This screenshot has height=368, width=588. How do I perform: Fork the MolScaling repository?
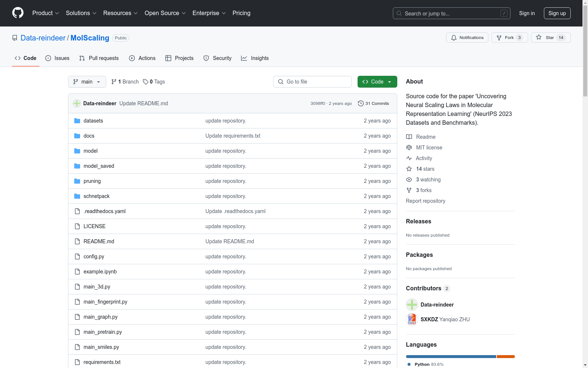coord(509,38)
